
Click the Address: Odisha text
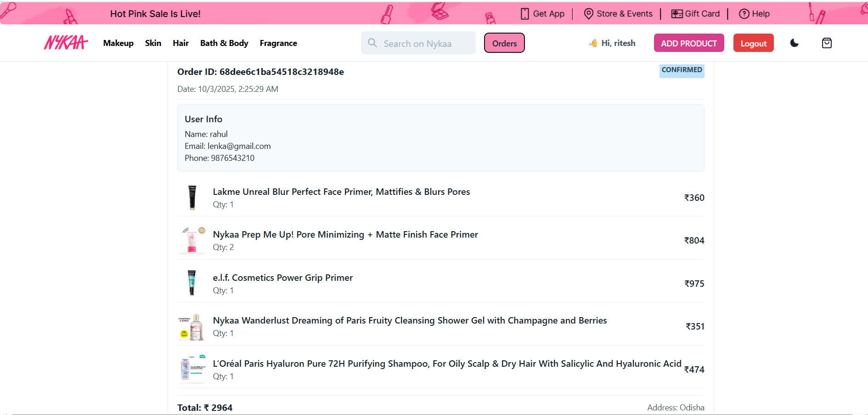click(x=676, y=408)
